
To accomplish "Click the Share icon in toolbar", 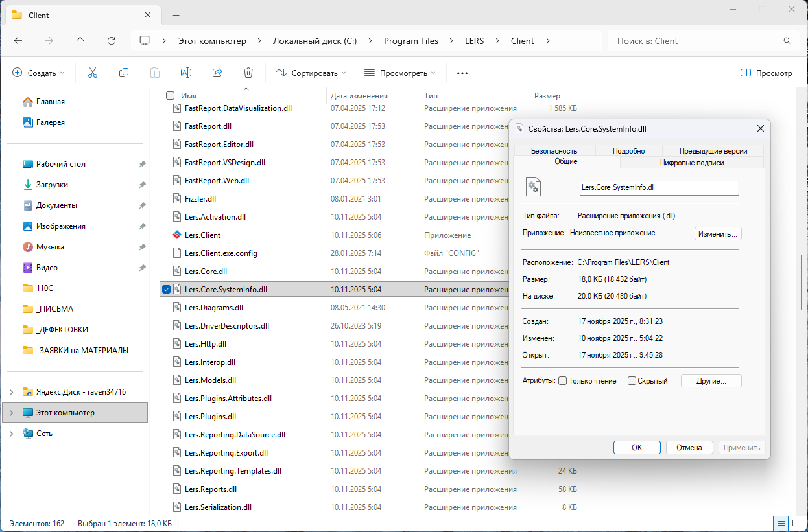I will [x=217, y=73].
